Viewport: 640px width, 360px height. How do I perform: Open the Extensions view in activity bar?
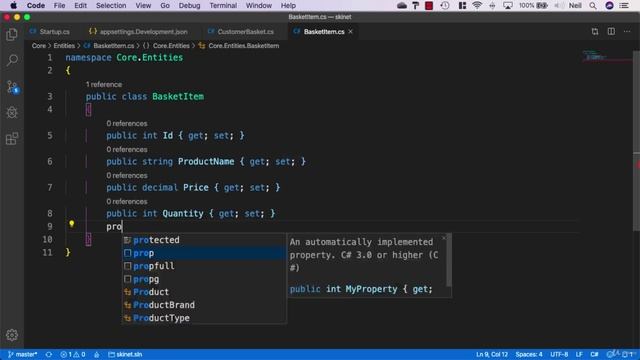12,138
